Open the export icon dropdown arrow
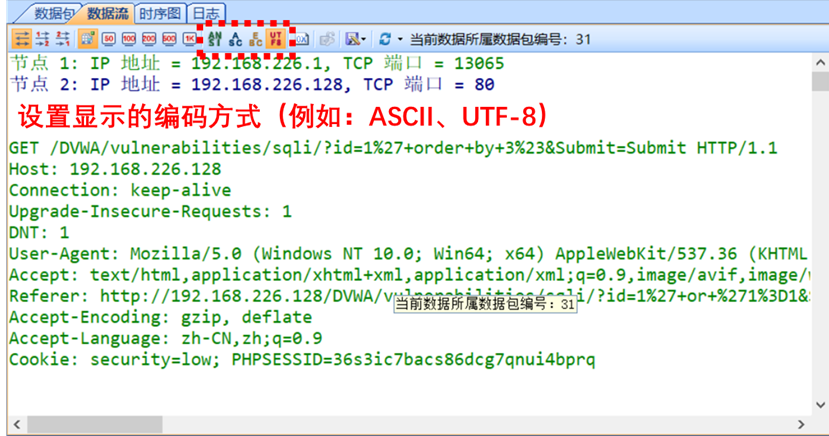This screenshot has width=829, height=436. [x=364, y=40]
